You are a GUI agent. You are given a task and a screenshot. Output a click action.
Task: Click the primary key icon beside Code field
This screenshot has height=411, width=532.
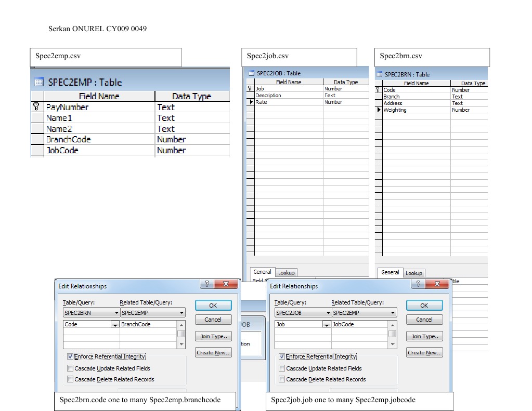pos(378,90)
